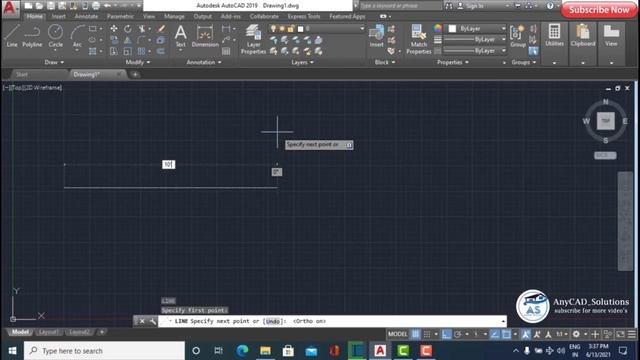Click the Subscribe Now button
Screen dimensions: 640x360
599,10
